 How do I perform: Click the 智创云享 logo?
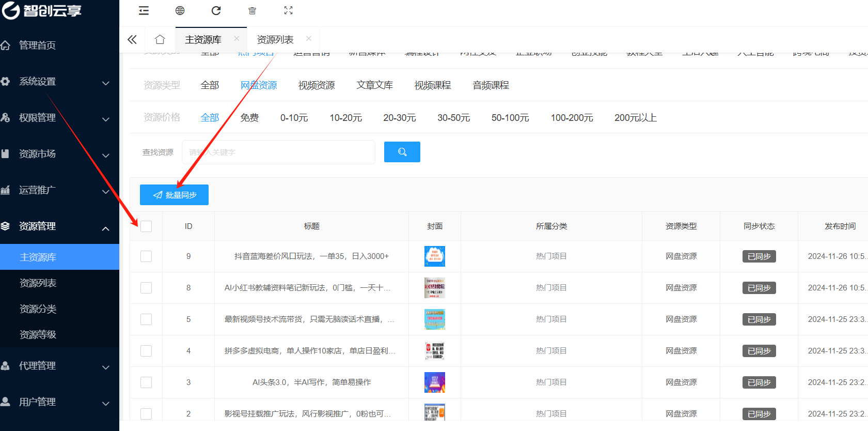pyautogui.click(x=41, y=10)
